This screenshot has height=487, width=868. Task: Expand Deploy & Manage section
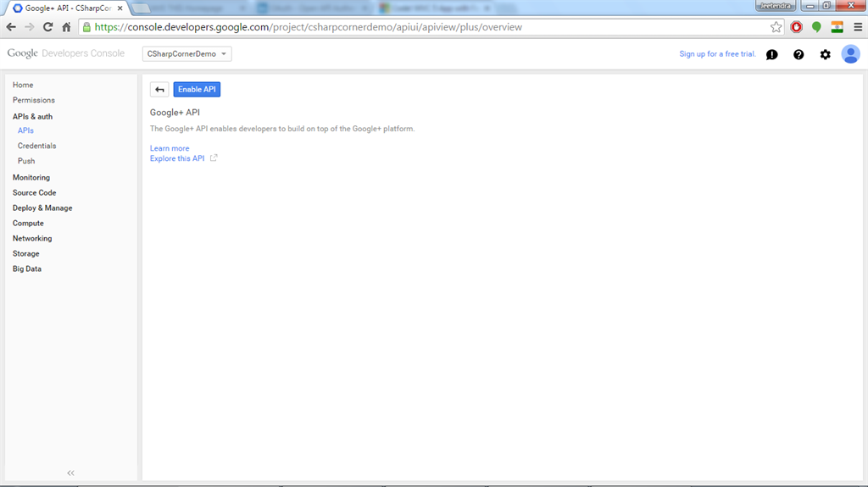[42, 208]
